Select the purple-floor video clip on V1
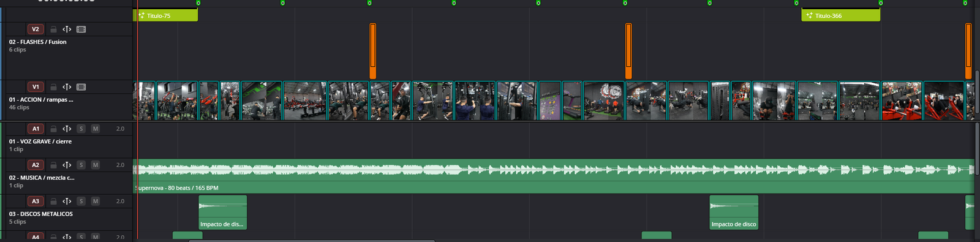980x242 pixels. coord(550,100)
